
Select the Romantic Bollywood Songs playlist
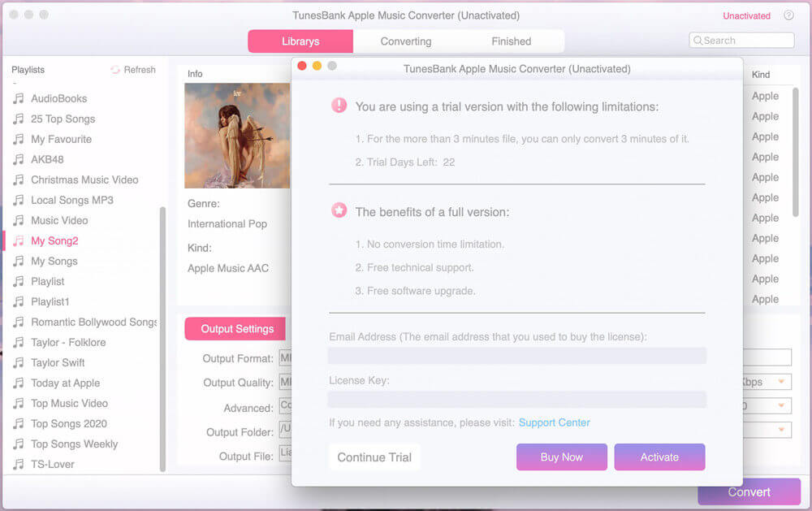93,322
